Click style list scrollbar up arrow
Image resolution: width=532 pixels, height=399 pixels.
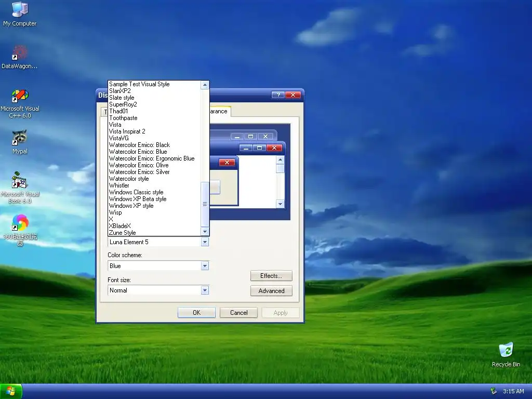[x=205, y=85]
